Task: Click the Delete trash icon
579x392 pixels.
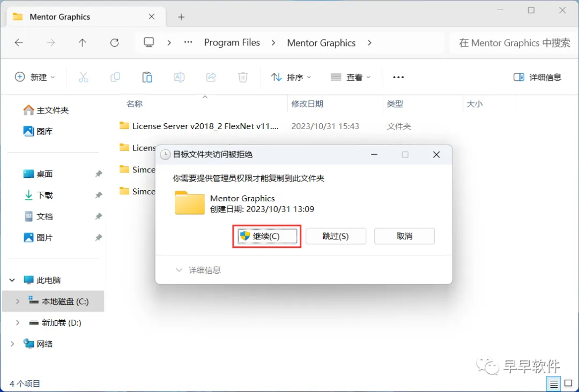Action: click(243, 77)
